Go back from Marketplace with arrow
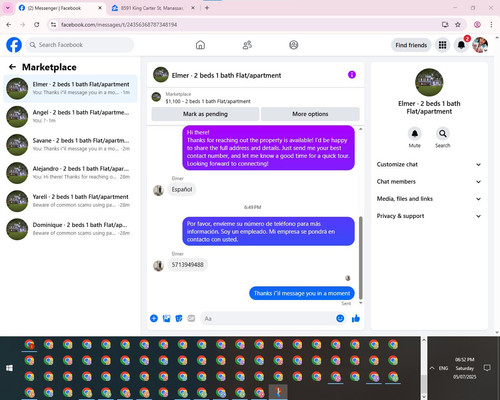 coord(12,67)
